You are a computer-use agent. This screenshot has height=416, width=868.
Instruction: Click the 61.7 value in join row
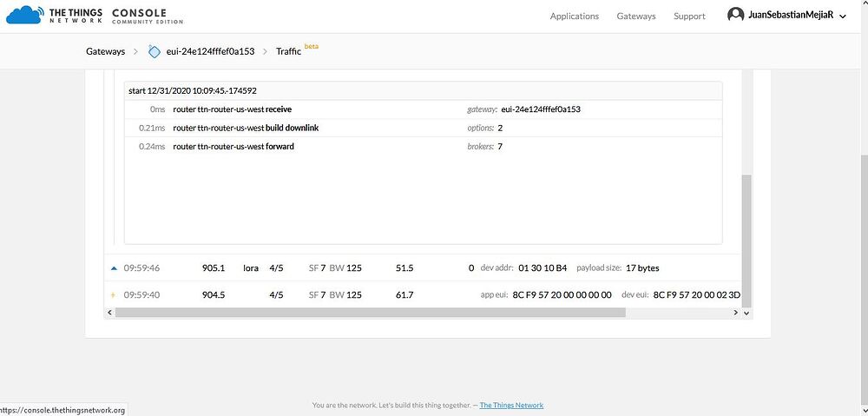point(404,294)
